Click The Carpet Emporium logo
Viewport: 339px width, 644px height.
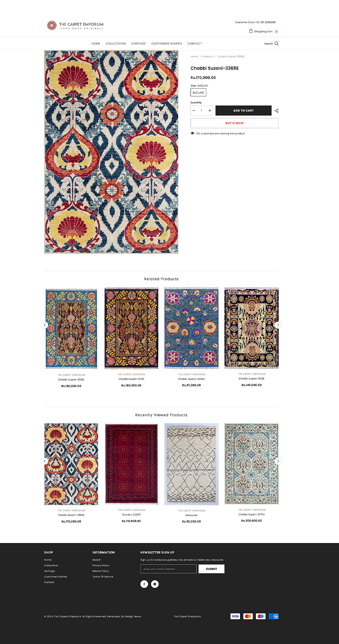point(75,25)
